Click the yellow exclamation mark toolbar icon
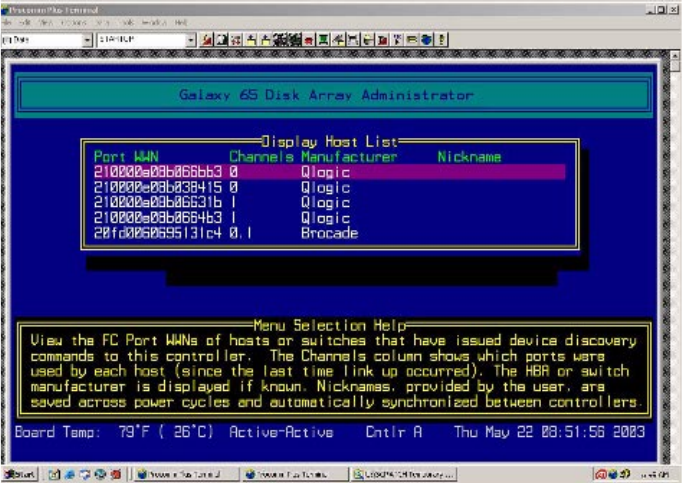Image resolution: width=682 pixels, height=483 pixels. [x=442, y=39]
